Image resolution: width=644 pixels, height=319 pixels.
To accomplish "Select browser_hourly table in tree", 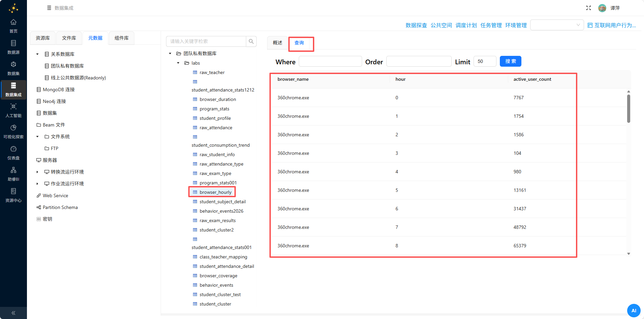I will pos(216,192).
